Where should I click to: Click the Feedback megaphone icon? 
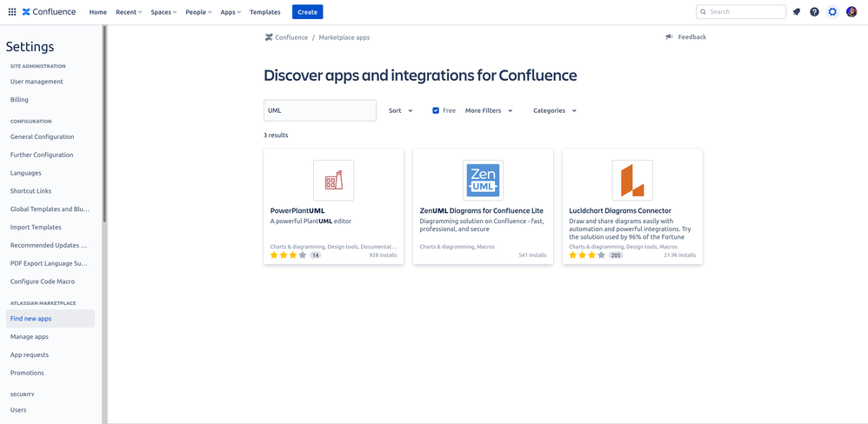(670, 37)
